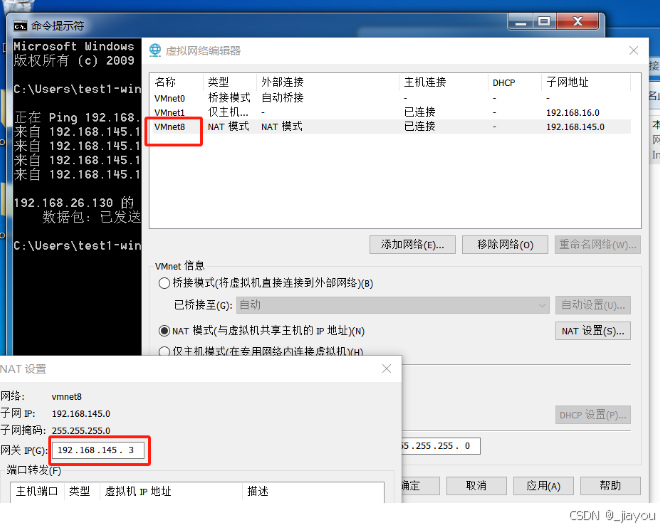
Task: Click the Command Prompt window icon
Action: (x=20, y=26)
